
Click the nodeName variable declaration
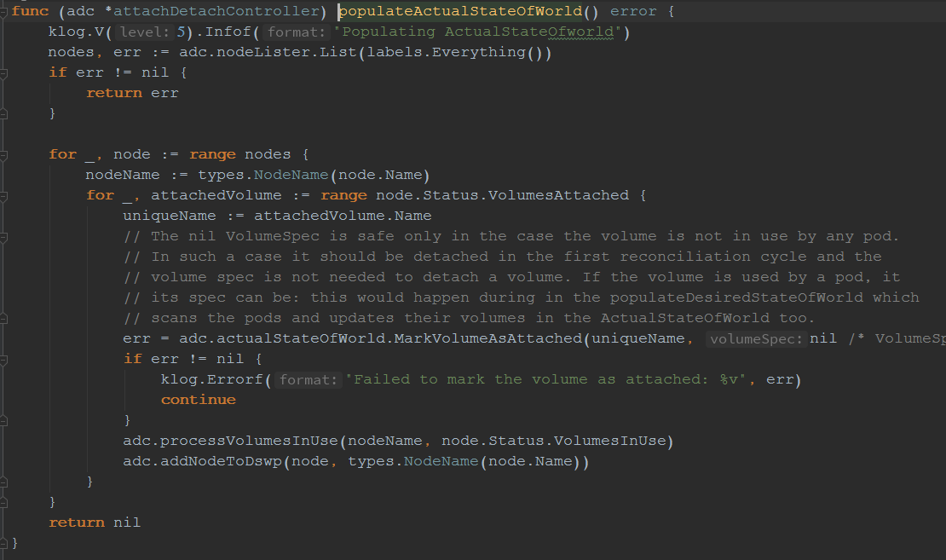[x=123, y=175]
